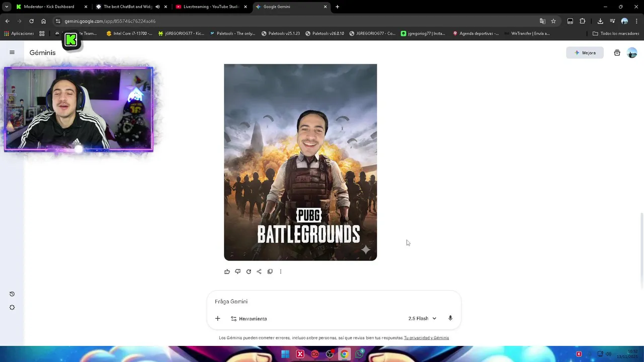Image resolution: width=644 pixels, height=362 pixels.
Task: Open WhatsApp from the taskbar
Action: click(359, 354)
